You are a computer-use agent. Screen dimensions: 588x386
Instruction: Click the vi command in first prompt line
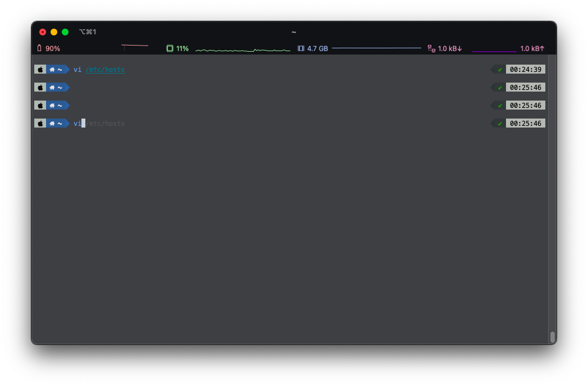point(78,70)
